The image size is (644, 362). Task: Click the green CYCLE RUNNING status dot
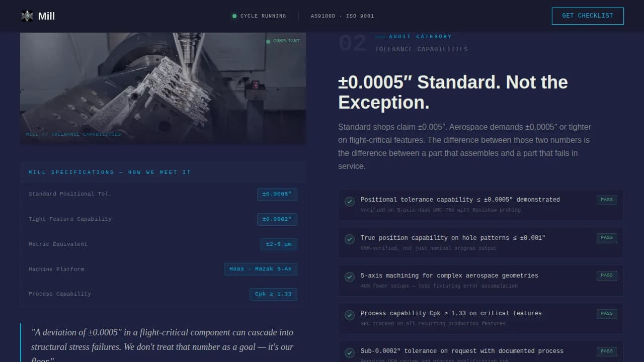point(234,16)
